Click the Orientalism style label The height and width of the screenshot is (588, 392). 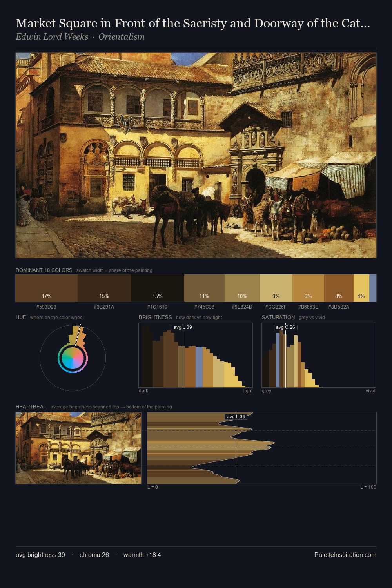pos(122,37)
